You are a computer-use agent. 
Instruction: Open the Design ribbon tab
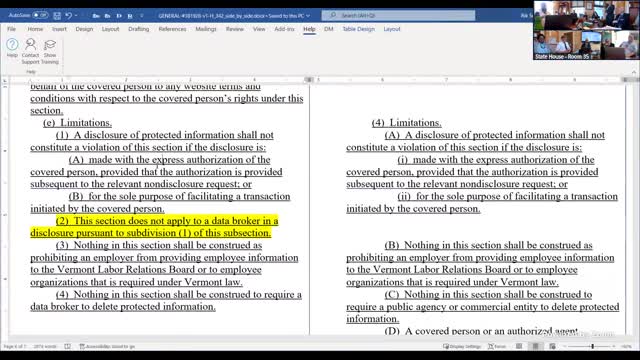84,29
